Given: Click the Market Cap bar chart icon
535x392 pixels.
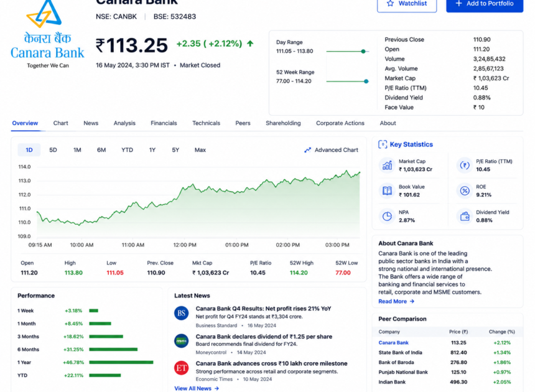Looking at the screenshot, I should (387, 166).
